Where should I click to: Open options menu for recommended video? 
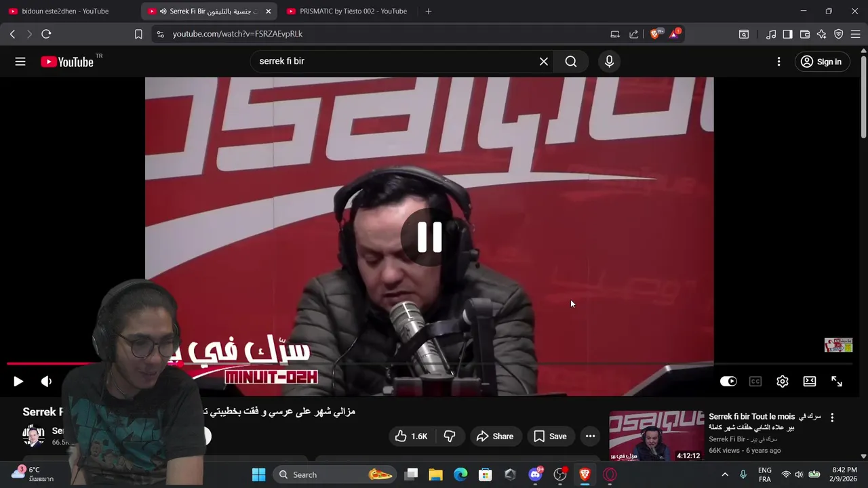click(x=832, y=418)
